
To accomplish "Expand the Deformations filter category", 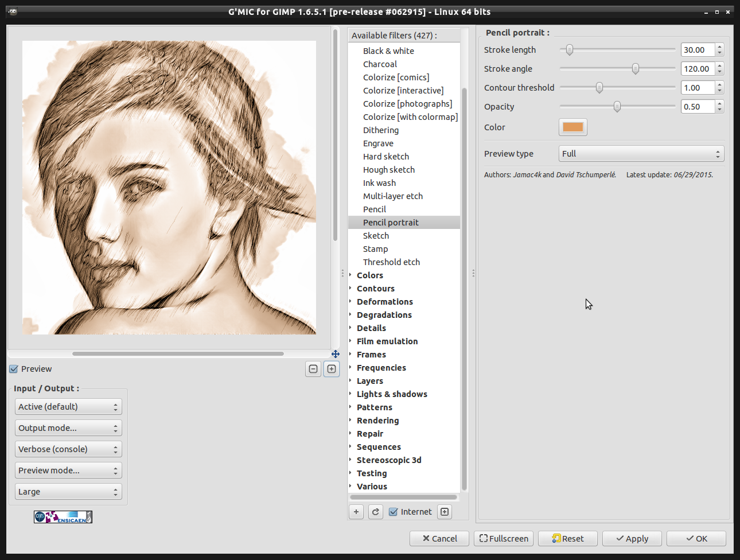I will [350, 302].
